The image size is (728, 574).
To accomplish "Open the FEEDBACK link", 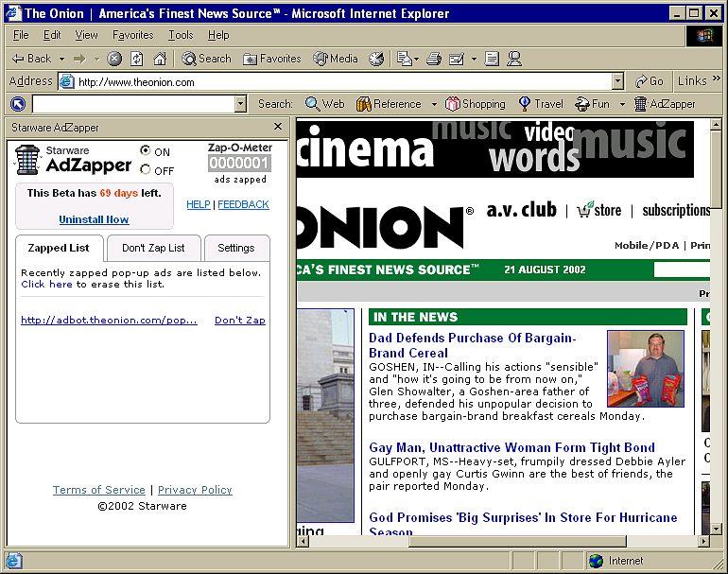I will [243, 204].
